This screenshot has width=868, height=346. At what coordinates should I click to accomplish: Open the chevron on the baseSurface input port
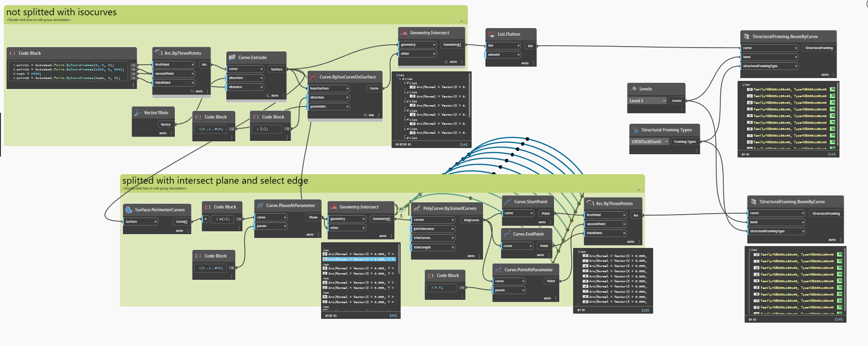pos(347,89)
